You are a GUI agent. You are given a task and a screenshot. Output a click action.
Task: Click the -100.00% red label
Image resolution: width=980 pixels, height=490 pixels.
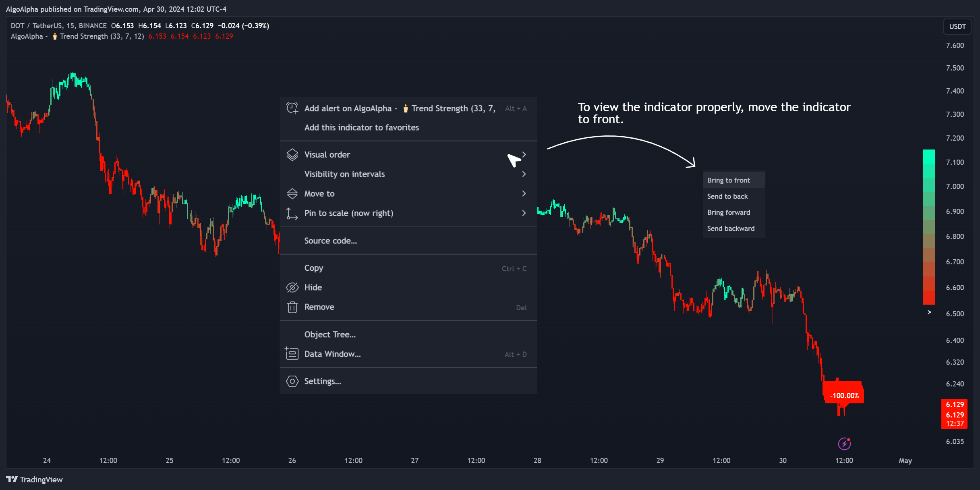pyautogui.click(x=844, y=396)
